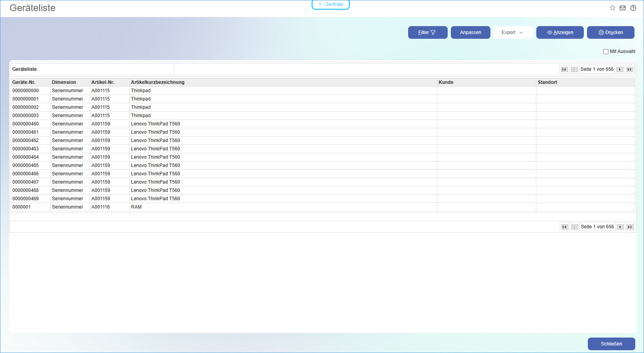Click the Artikelkurzbezeichnung column header
The width and height of the screenshot is (644, 353).
(158, 82)
